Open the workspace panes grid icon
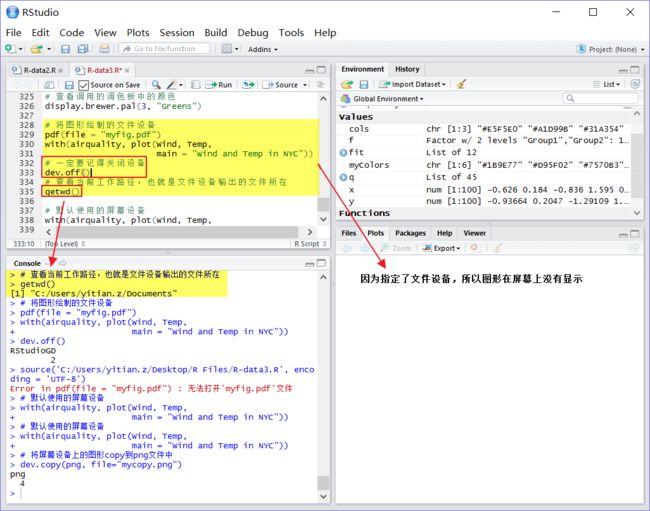 click(x=226, y=49)
